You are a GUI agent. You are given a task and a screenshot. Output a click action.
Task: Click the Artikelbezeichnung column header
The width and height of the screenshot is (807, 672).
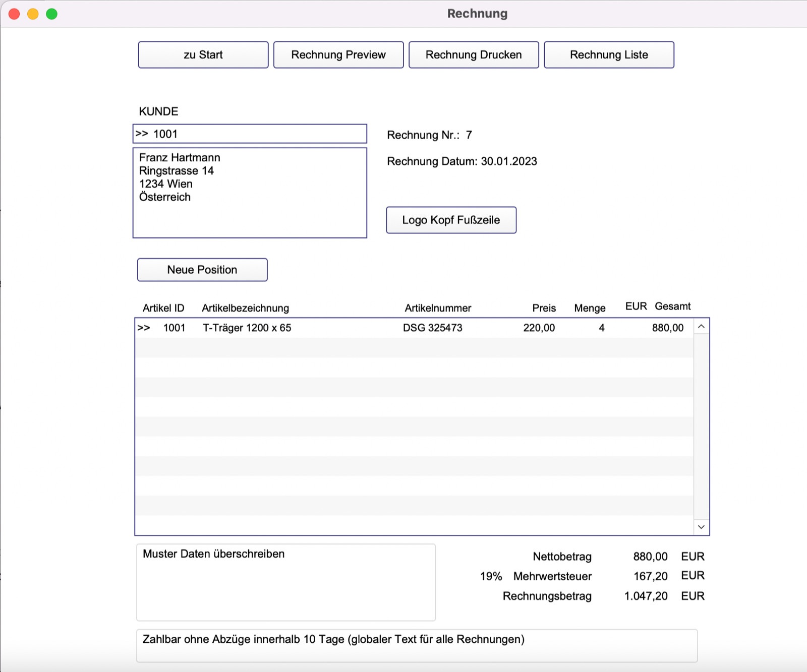pos(246,308)
